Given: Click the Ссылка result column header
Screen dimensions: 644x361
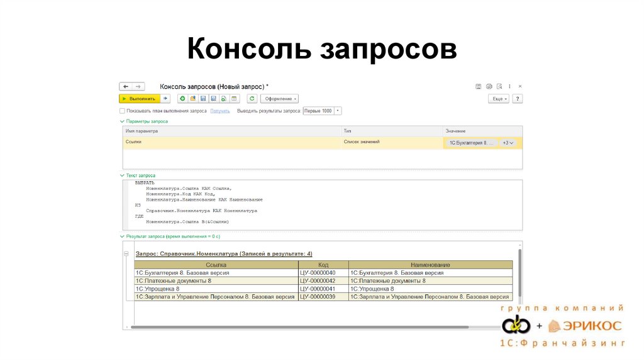Looking at the screenshot, I should [216, 265].
